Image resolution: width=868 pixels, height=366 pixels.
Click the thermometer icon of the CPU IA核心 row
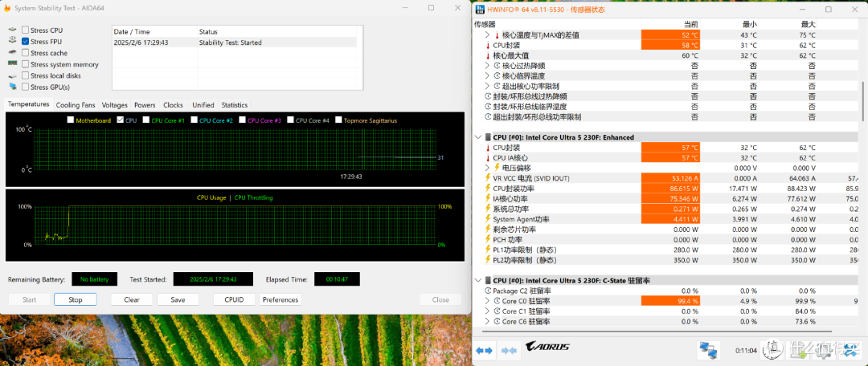488,157
